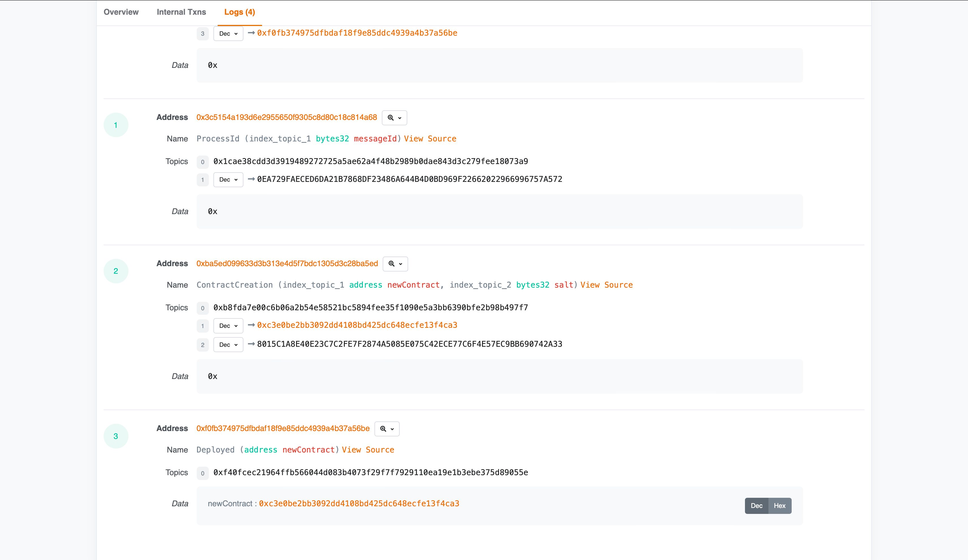Open the Overview tab
Screen dimensions: 968x560
pos(121,12)
